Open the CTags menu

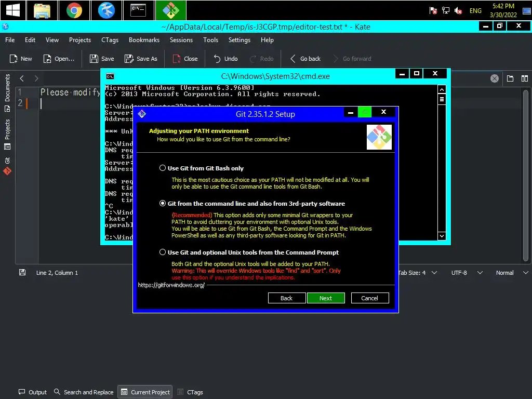point(110,39)
